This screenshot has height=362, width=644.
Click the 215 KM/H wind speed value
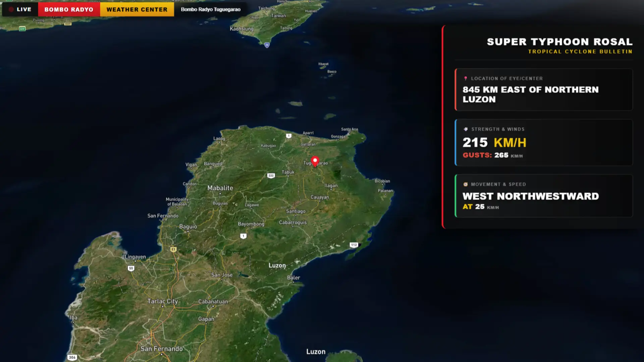[494, 142]
